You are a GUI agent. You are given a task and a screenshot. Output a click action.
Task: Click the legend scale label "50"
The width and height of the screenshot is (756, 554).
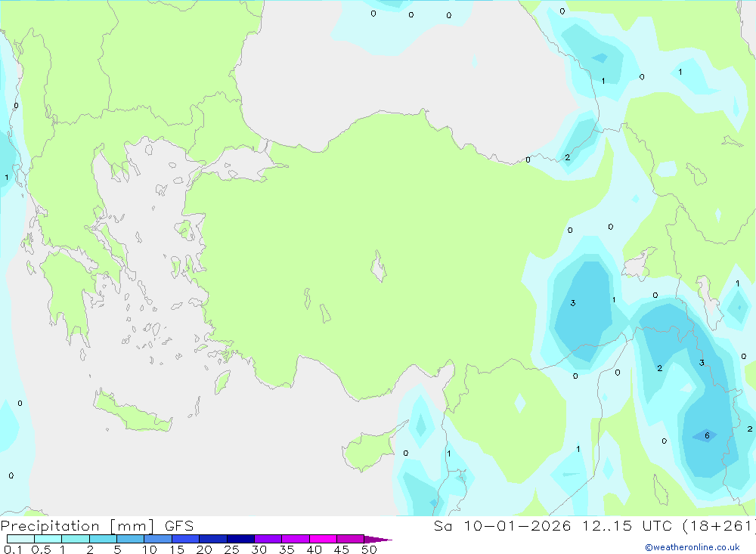tap(369, 549)
